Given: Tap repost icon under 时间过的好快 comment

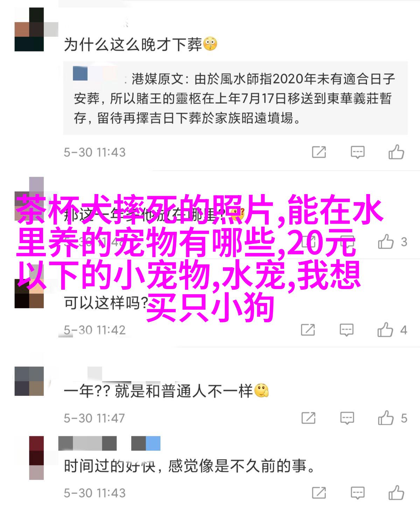Looking at the screenshot, I should coord(319,493).
